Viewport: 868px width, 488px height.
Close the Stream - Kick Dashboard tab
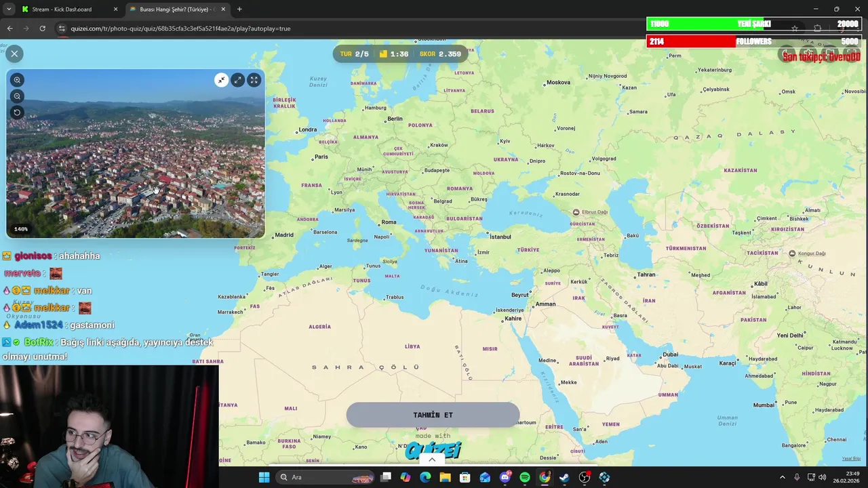click(x=115, y=9)
